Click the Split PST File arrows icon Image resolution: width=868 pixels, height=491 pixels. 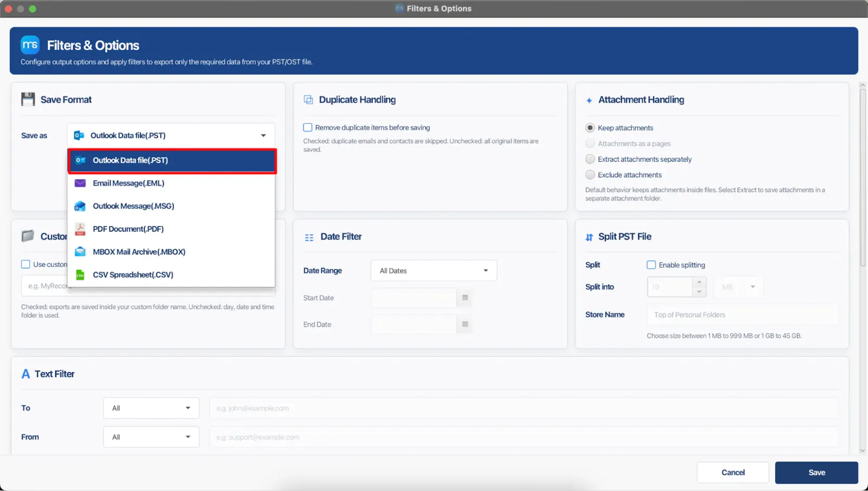coord(589,237)
